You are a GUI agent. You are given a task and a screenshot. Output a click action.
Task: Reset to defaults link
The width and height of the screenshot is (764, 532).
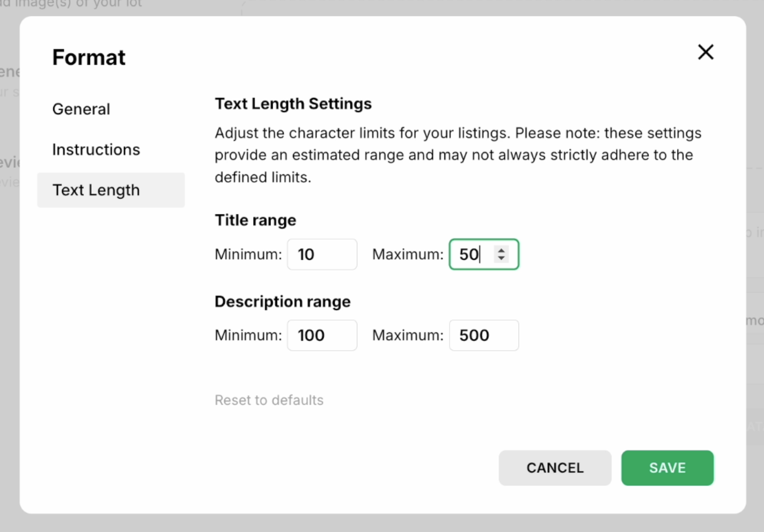[x=269, y=400]
